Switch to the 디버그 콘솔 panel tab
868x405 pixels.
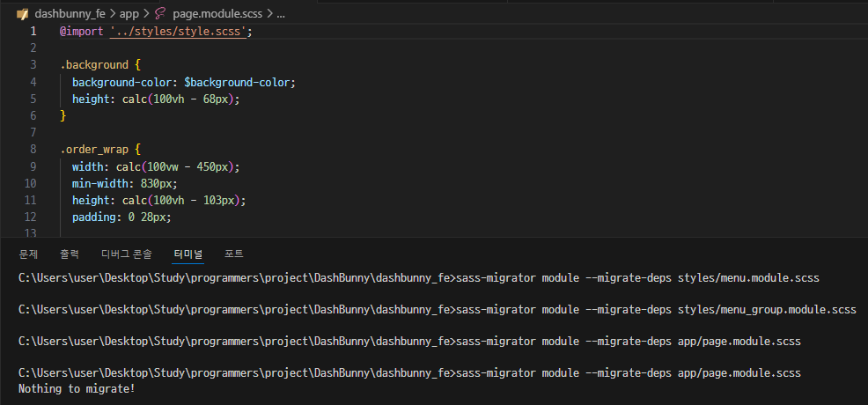click(126, 254)
